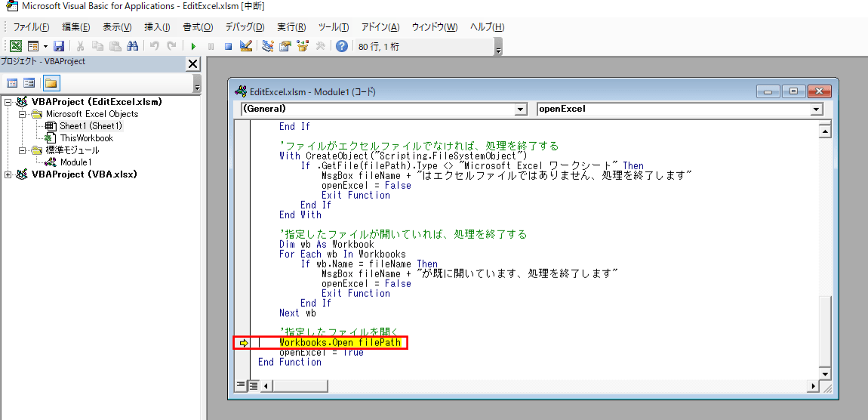
Task: Open the デバッグ(D) menu
Action: 245,27
